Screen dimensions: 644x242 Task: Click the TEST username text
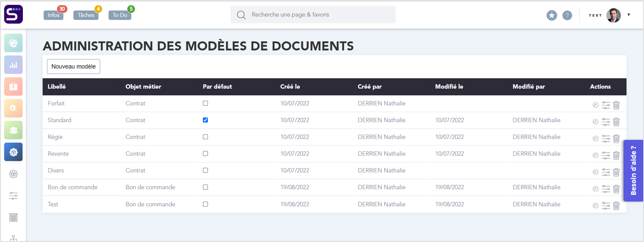595,15
